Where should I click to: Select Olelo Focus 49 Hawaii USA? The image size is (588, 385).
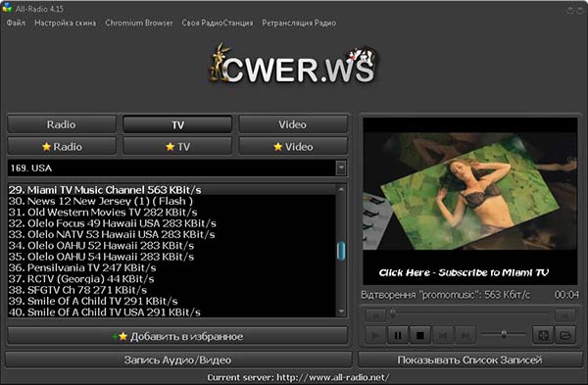(171, 223)
